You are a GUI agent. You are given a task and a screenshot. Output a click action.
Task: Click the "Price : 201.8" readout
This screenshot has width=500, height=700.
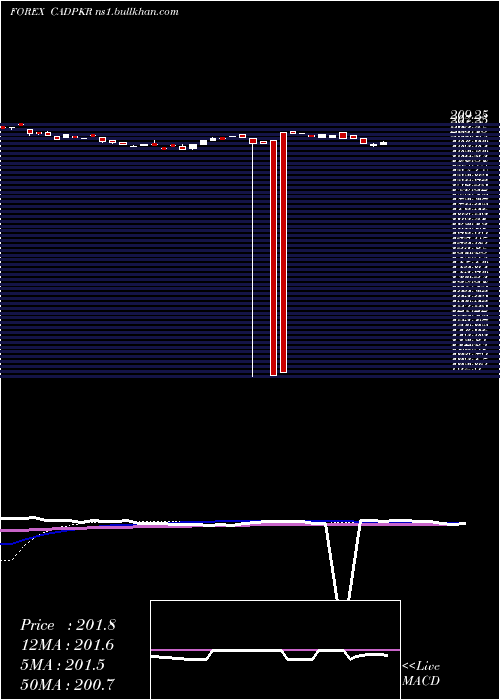68,625
